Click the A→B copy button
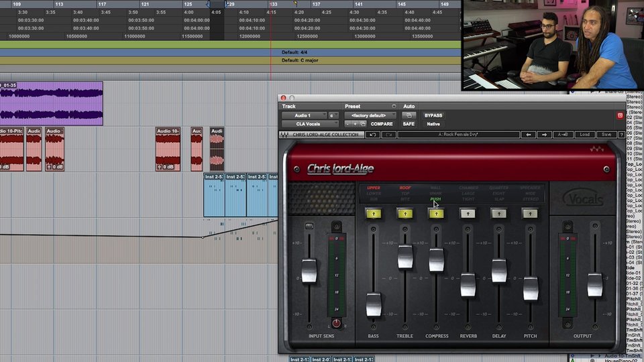Image resolution: width=644 pixels, height=362 pixels. click(x=563, y=135)
